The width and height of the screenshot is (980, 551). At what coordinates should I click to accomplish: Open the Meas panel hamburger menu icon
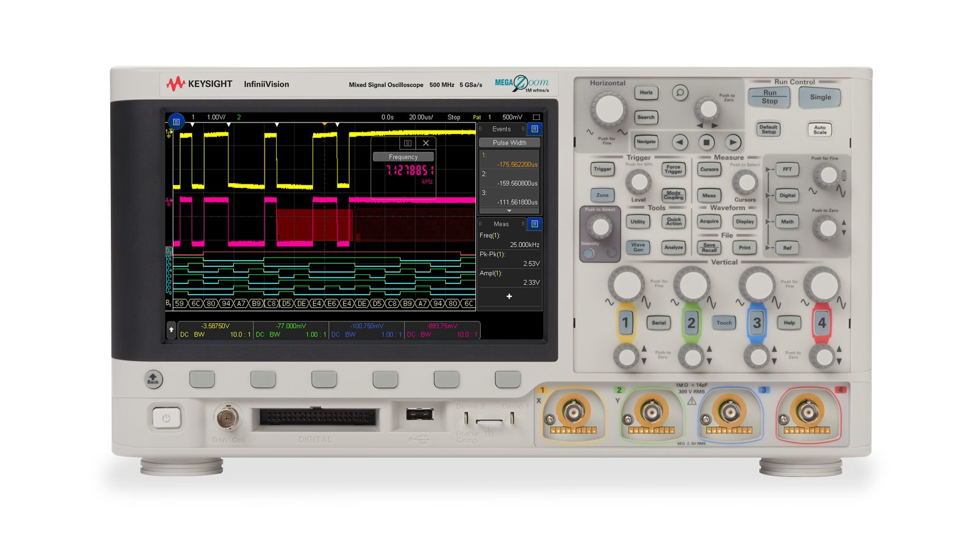coord(535,224)
